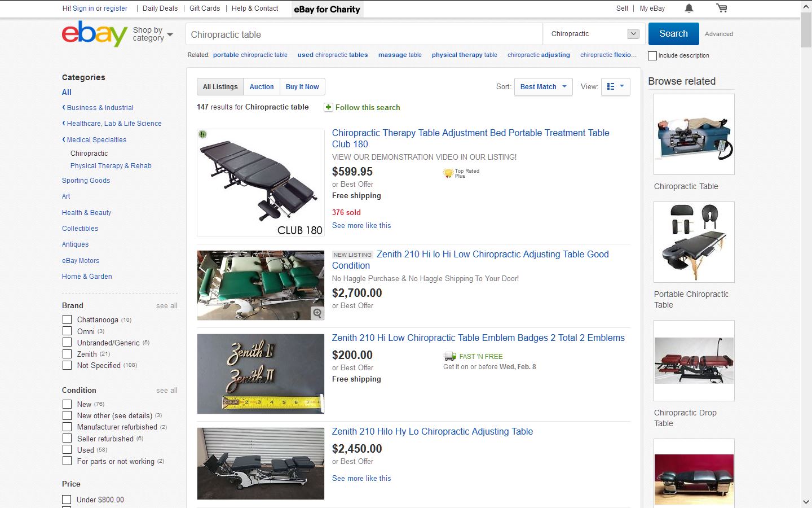This screenshot has height=508, width=812.
Task: Click the register link
Action: tap(116, 8)
